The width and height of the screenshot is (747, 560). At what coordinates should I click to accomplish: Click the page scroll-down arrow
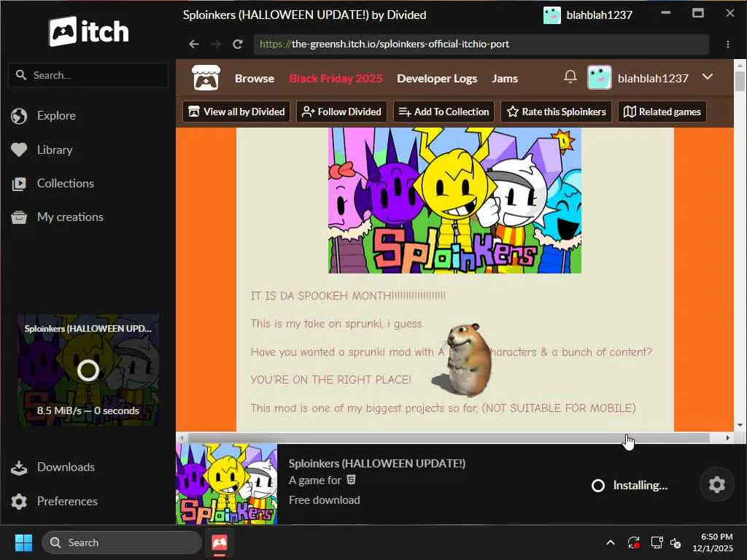pyautogui.click(x=740, y=425)
